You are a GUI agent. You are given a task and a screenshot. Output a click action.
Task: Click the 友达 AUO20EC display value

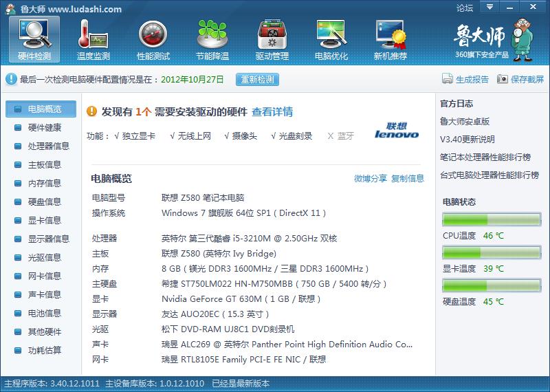click(215, 314)
